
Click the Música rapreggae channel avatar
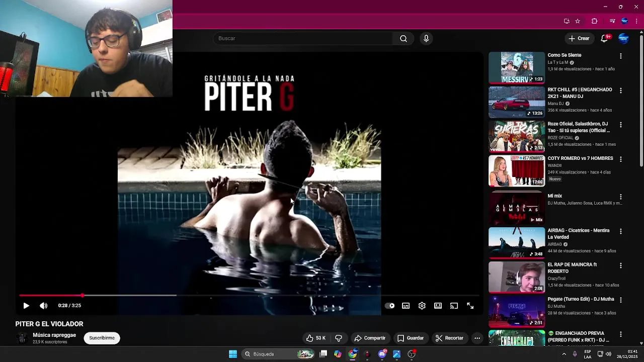click(22, 338)
